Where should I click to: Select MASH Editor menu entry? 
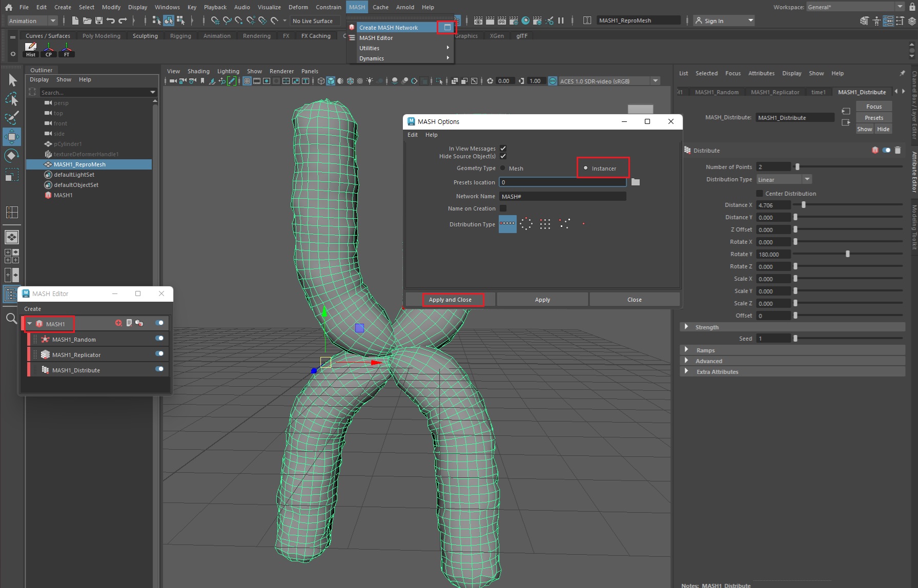pyautogui.click(x=376, y=38)
